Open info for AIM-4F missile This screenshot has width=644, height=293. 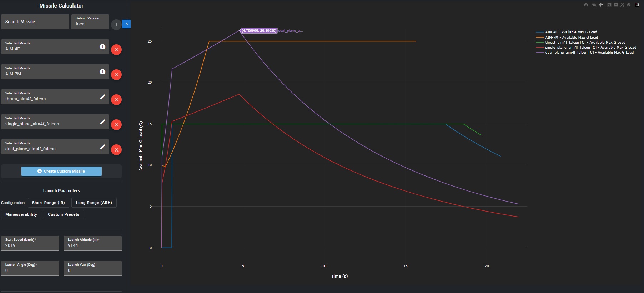(x=102, y=47)
